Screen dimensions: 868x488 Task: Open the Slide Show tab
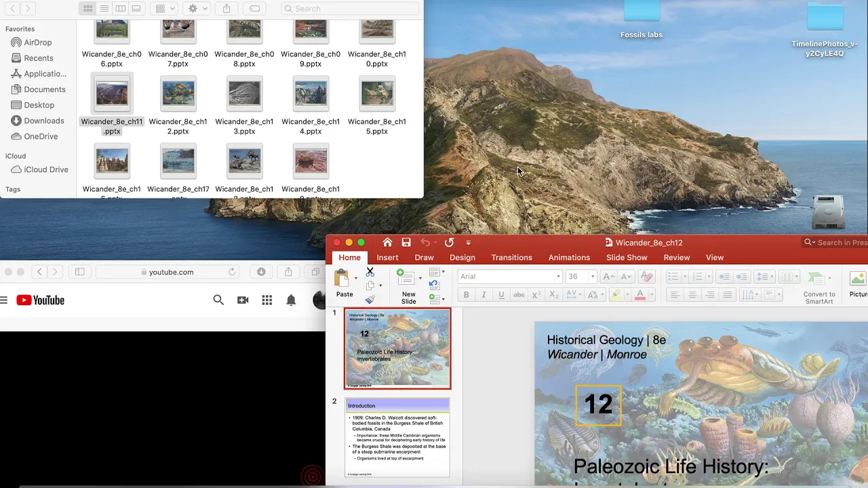(627, 258)
